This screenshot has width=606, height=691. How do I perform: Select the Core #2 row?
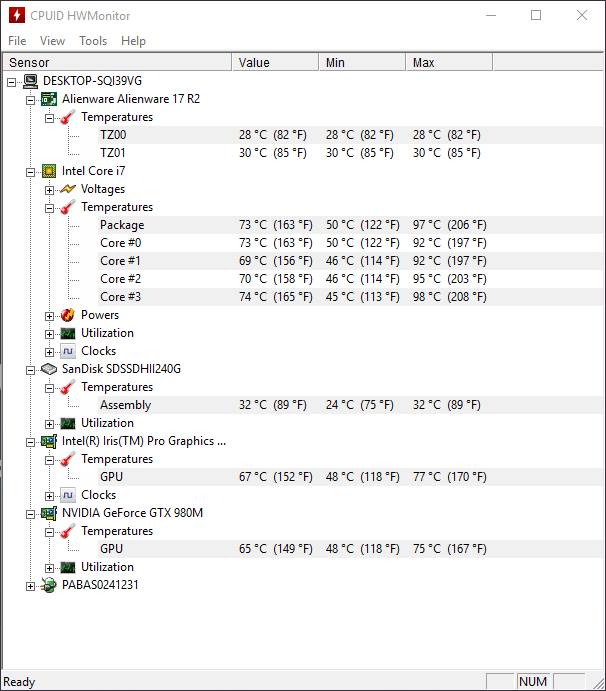point(351,279)
